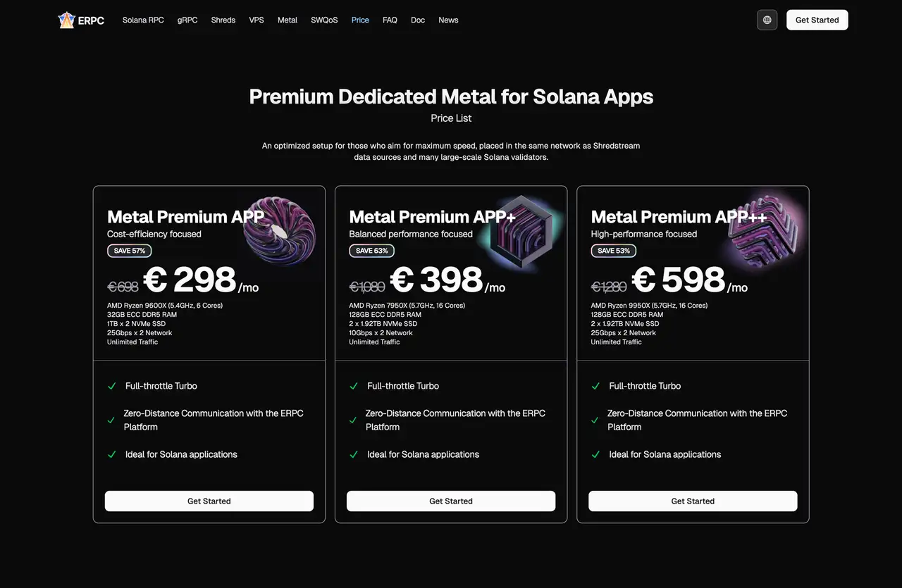The image size is (902, 588).
Task: Click the 3D torus graphic on Metal Premium APP card
Action: [280, 232]
